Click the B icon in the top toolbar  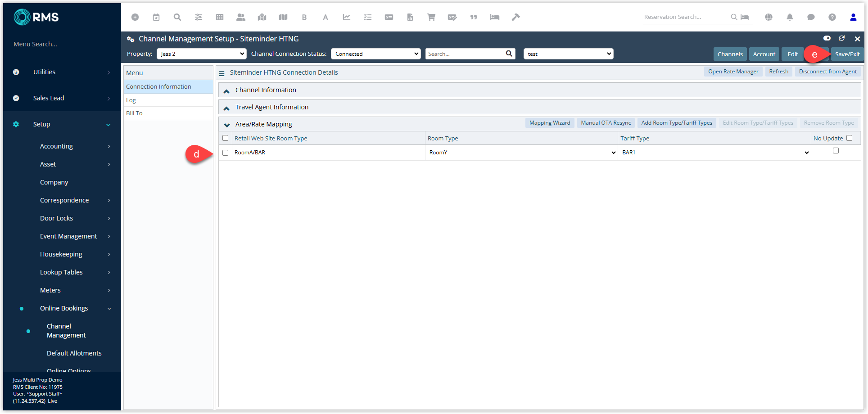tap(304, 17)
